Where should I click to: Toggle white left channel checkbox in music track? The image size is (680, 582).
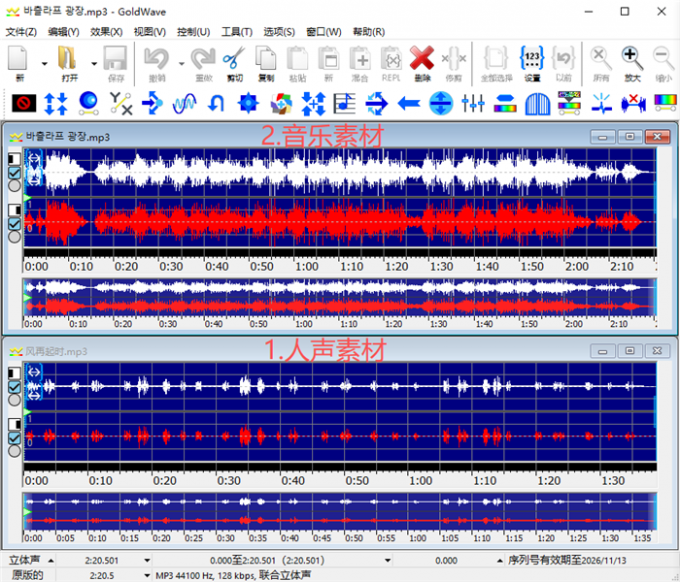[14, 172]
